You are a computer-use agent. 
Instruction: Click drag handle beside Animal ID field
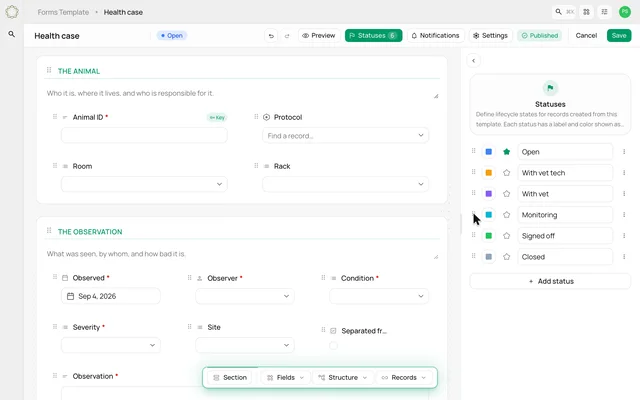[x=55, y=117]
